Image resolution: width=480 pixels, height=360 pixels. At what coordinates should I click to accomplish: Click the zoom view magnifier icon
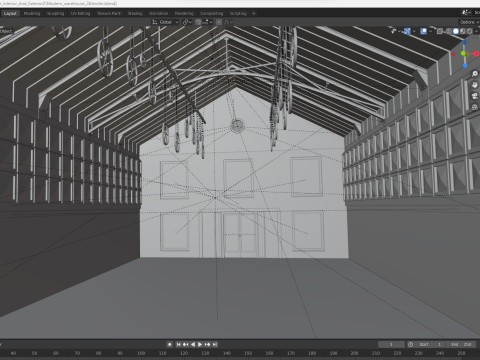tap(475, 74)
